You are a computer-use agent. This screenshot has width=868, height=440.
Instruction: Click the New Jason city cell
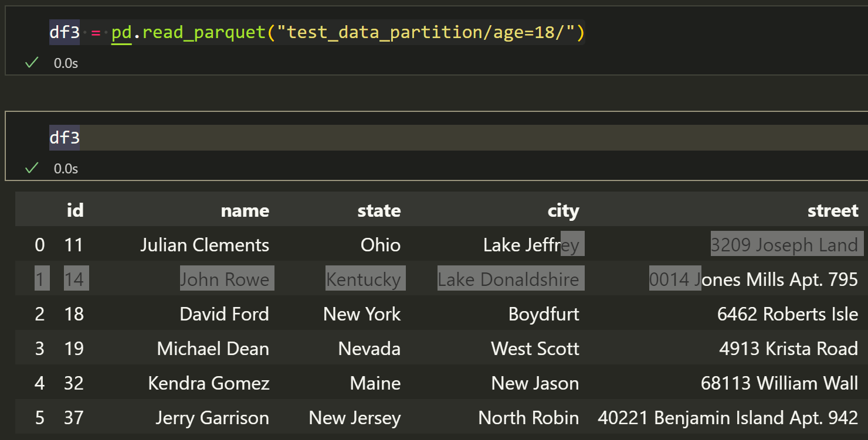pos(535,383)
